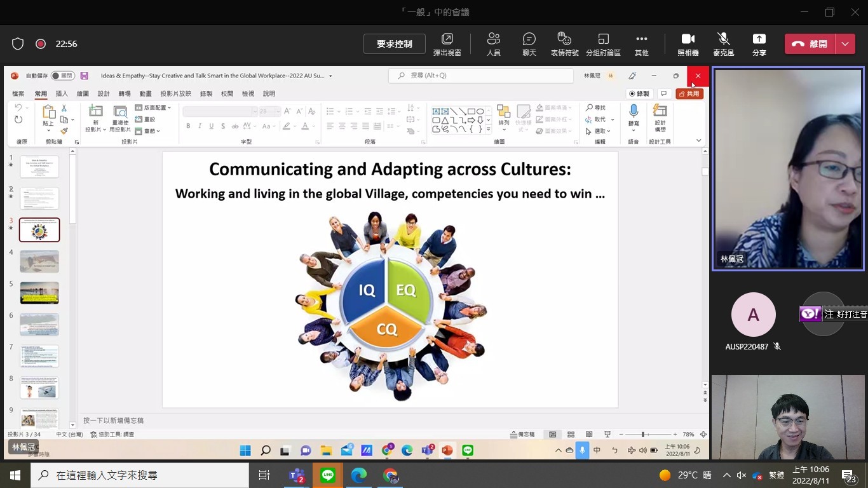Image resolution: width=868 pixels, height=488 pixels.
Task: Open 表情符號 reactions menu
Action: 564,44
